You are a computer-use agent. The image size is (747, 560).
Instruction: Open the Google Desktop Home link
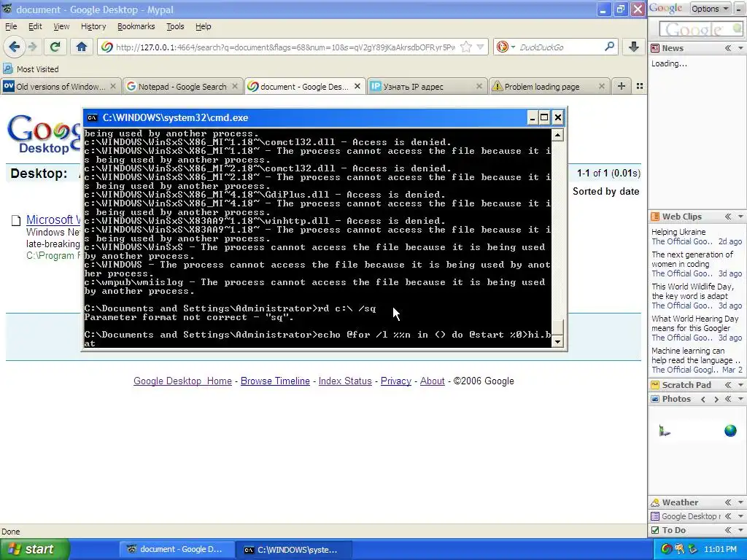[182, 381]
